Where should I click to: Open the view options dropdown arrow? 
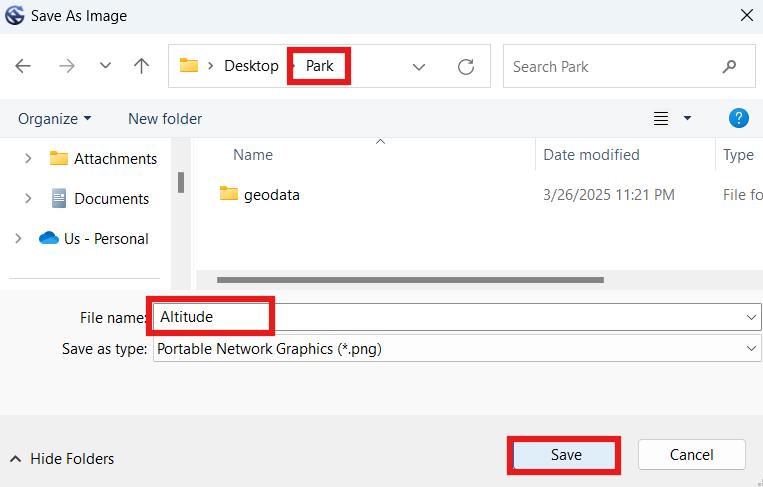pyautogui.click(x=687, y=118)
